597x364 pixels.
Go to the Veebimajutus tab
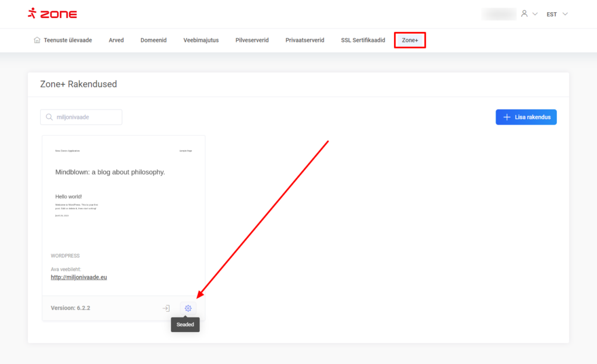click(201, 40)
